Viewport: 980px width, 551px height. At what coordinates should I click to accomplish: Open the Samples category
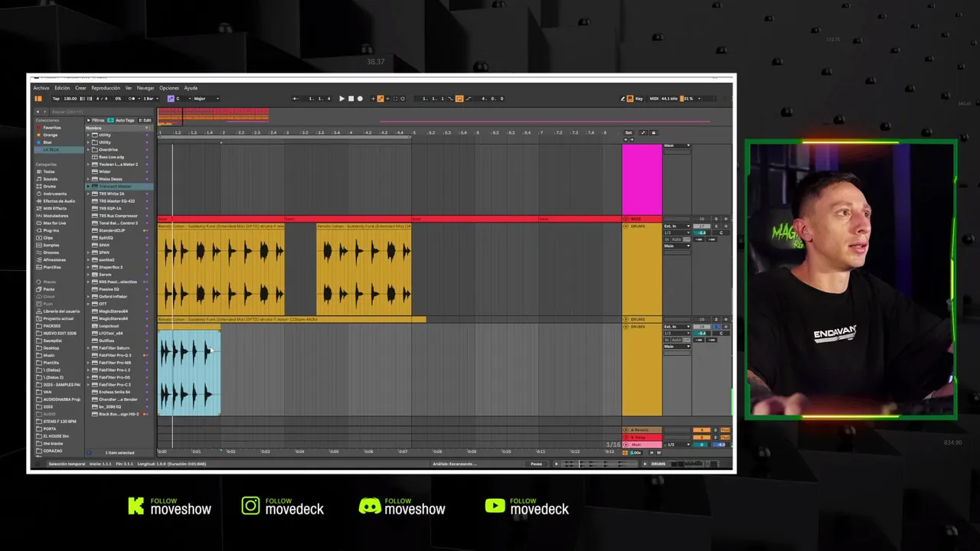51,245
